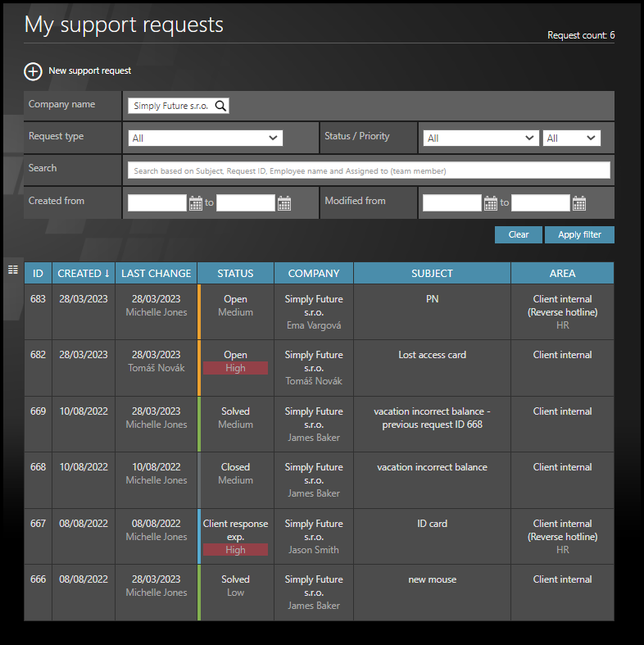Open the Modified from end date calendar icon

tap(579, 203)
